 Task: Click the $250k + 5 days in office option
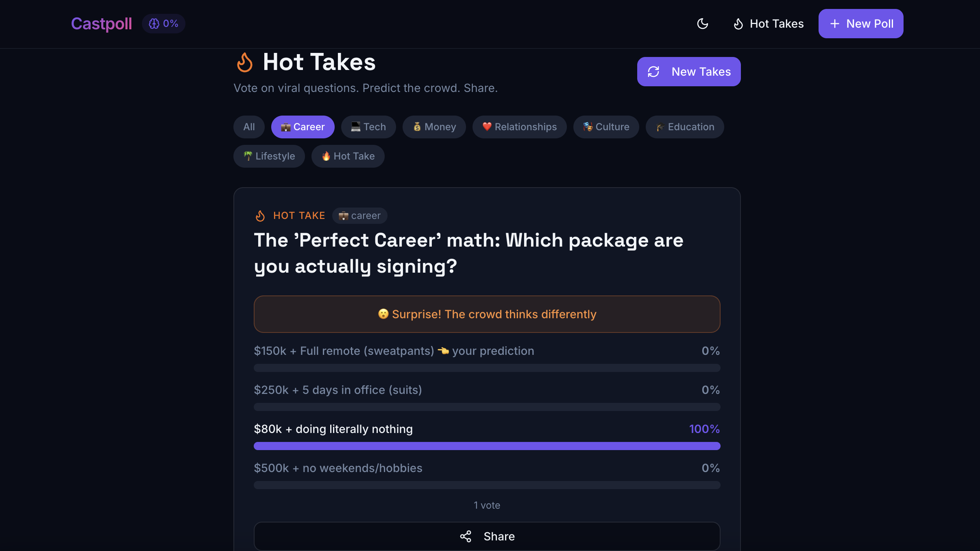click(338, 390)
